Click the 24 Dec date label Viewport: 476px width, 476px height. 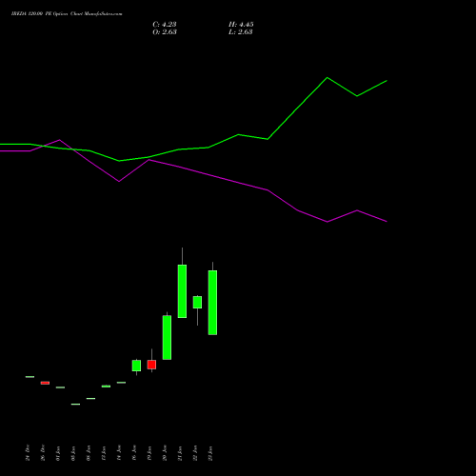point(28,453)
